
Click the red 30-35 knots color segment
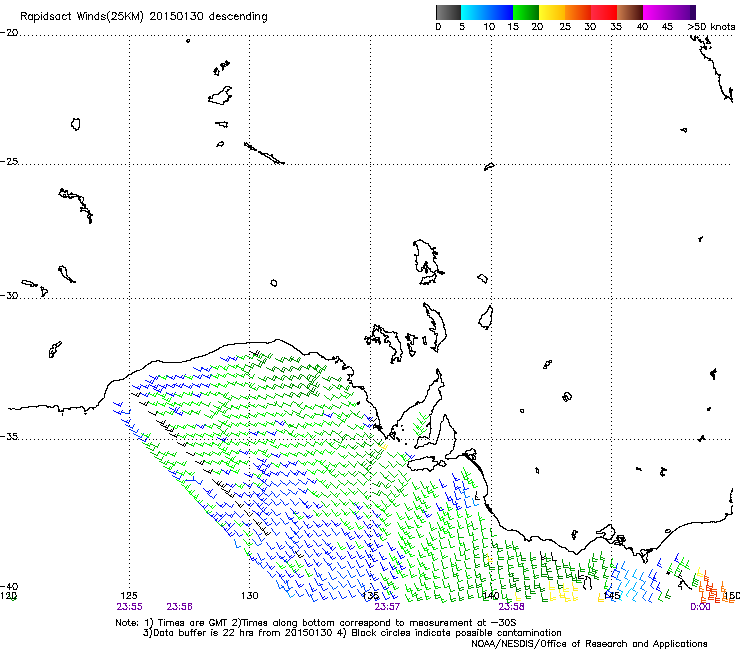coord(604,12)
